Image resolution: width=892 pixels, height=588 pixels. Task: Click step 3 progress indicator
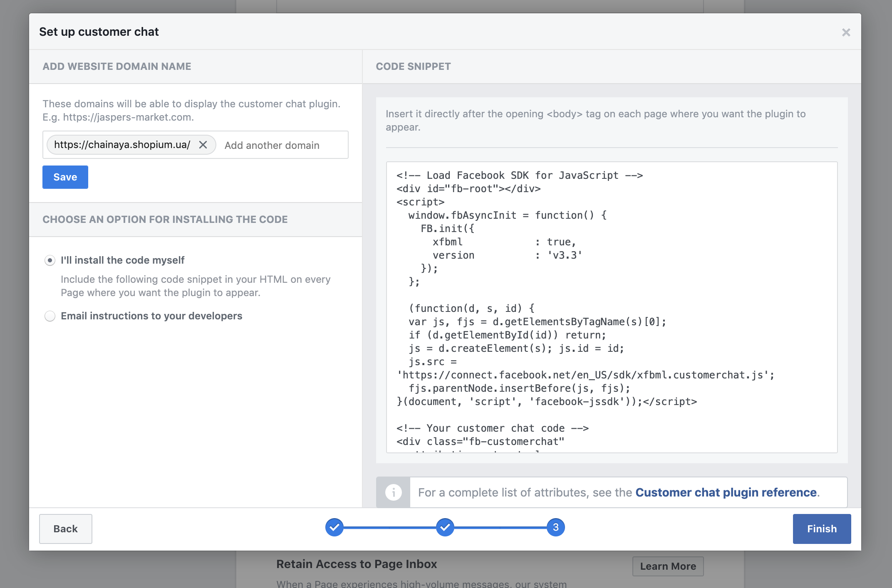555,527
